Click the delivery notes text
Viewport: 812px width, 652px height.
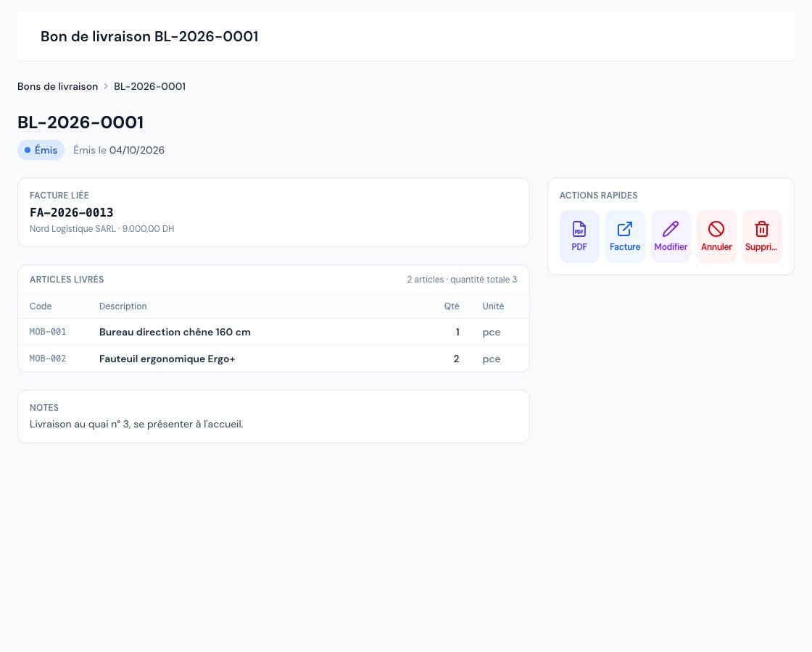(x=136, y=425)
